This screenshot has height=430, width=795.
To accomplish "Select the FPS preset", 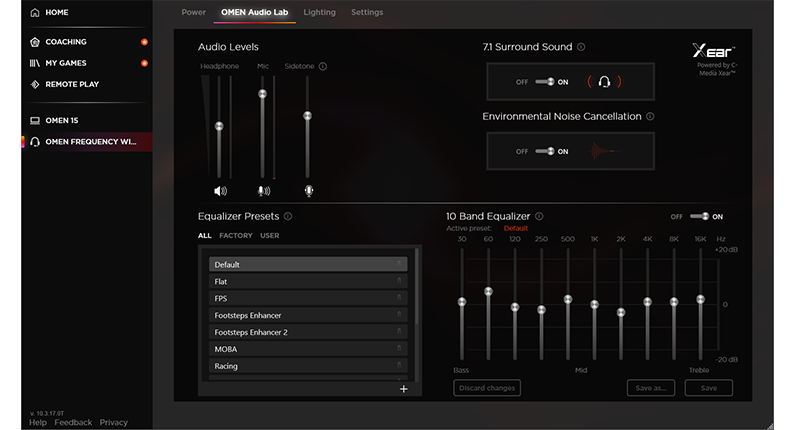I will (x=308, y=298).
